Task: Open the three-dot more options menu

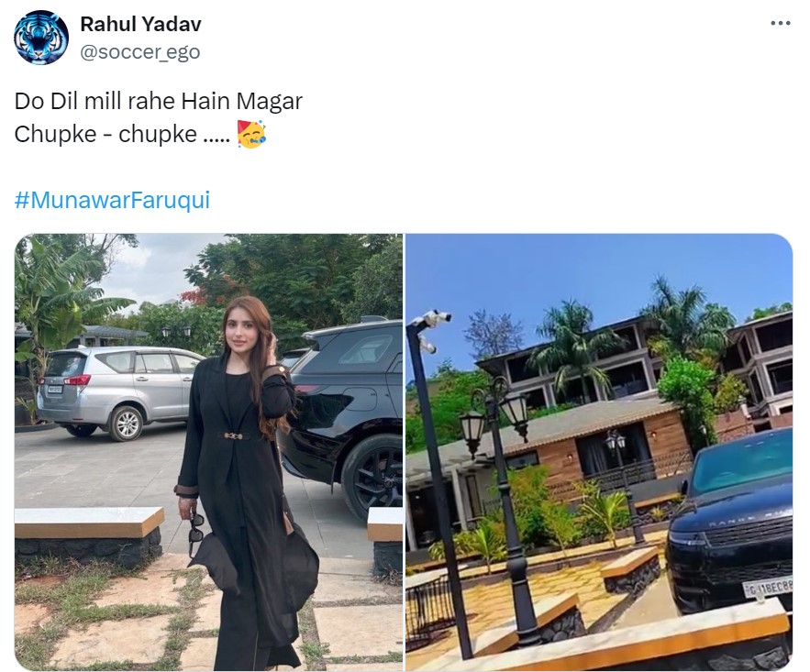Action: (781, 23)
